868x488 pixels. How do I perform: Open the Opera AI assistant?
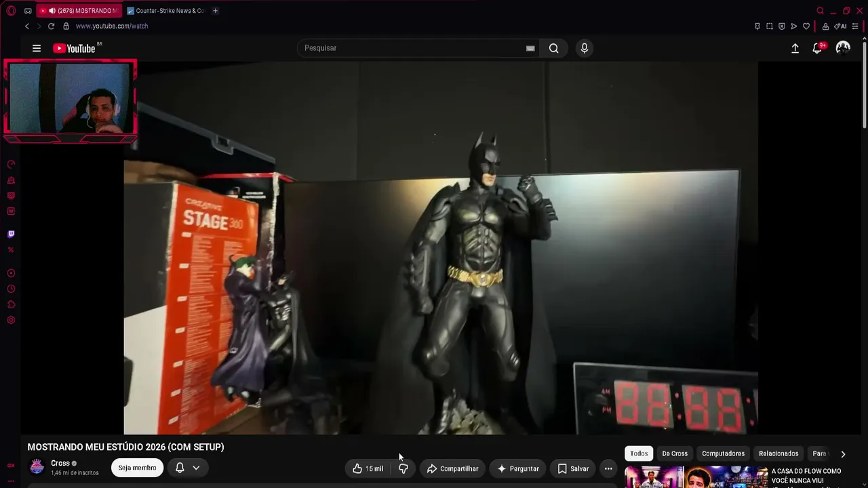coord(840,26)
